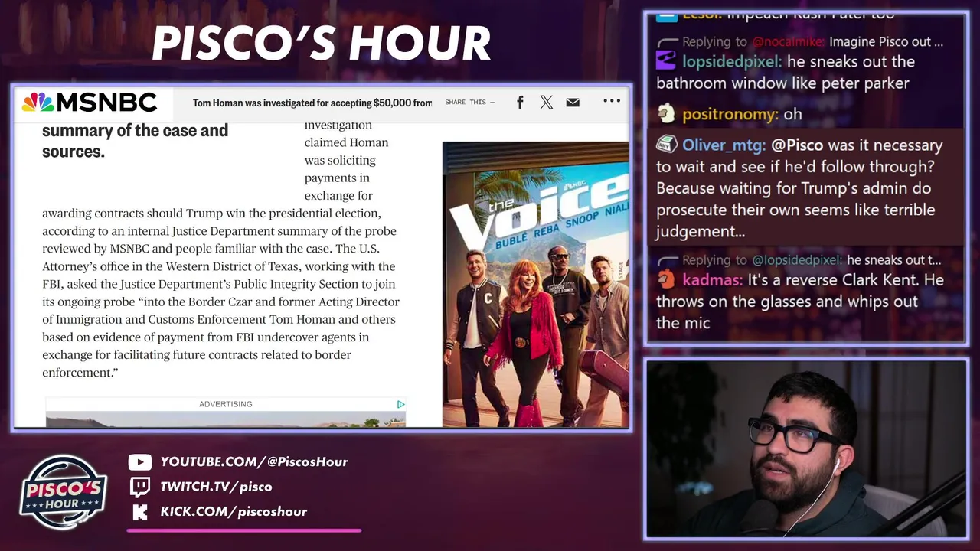Click the lopsidedpixel username in chat
The width and height of the screenshot is (980, 551).
pyautogui.click(x=731, y=61)
